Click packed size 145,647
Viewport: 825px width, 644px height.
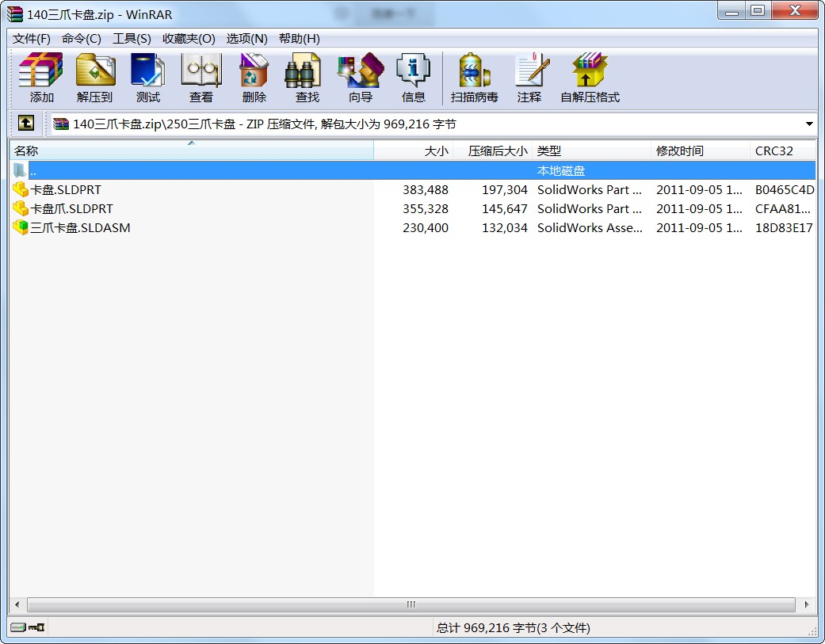click(x=504, y=208)
